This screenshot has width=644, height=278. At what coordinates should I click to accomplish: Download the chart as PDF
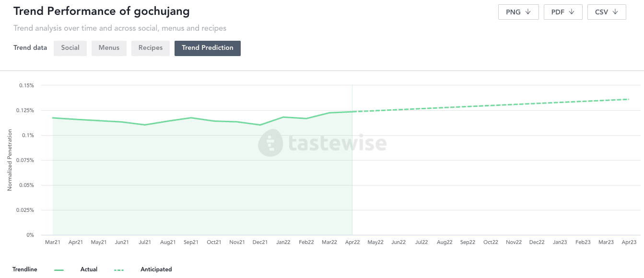563,12
